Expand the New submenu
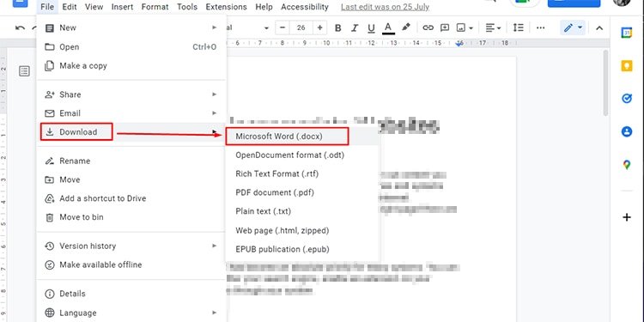644x322 pixels. pyautogui.click(x=131, y=28)
